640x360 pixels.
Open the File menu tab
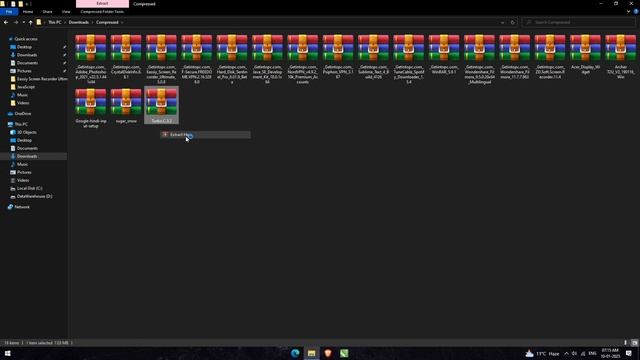[9, 12]
